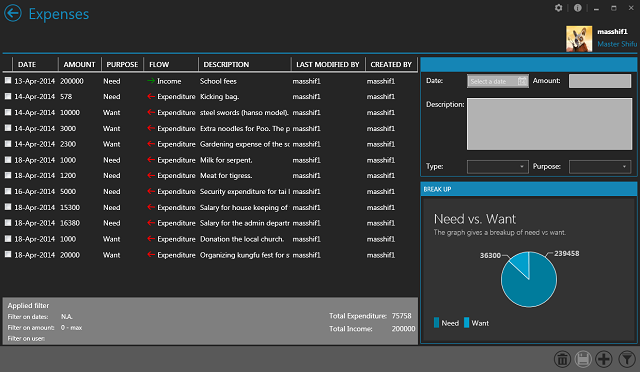The height and width of the screenshot is (372, 640).
Task: Tick the Kicking bag row checkbox
Action: coord(8,96)
